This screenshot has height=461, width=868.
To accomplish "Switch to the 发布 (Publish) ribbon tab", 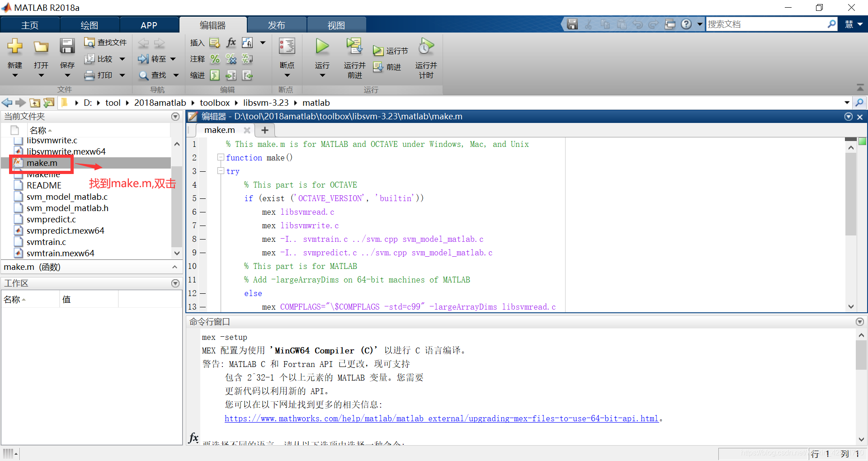I will (277, 24).
